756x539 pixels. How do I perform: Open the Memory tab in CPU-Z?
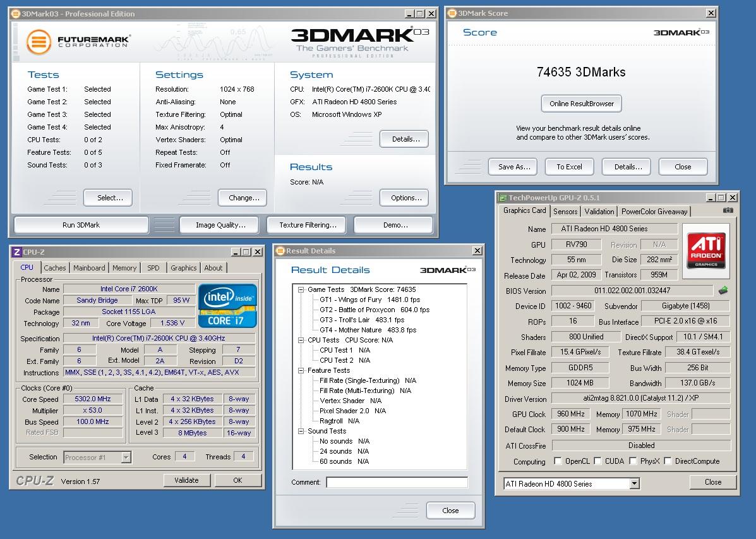(124, 268)
